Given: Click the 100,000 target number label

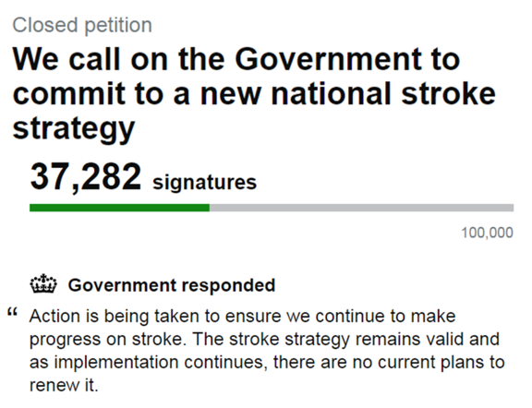Looking at the screenshot, I should [488, 233].
